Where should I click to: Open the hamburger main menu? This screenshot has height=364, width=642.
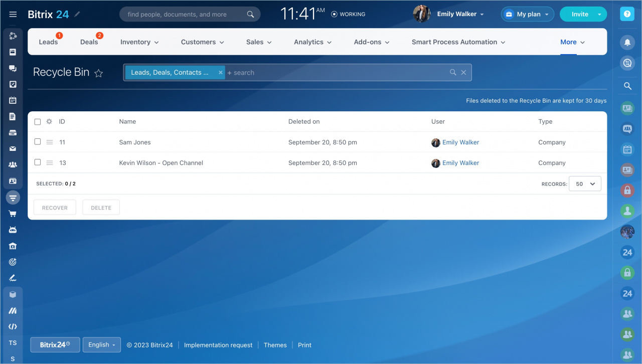point(13,15)
